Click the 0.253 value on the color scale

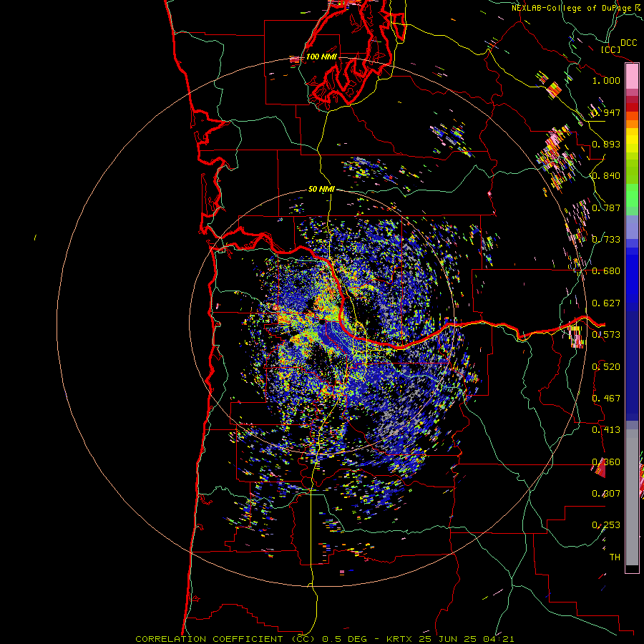pyautogui.click(x=606, y=525)
